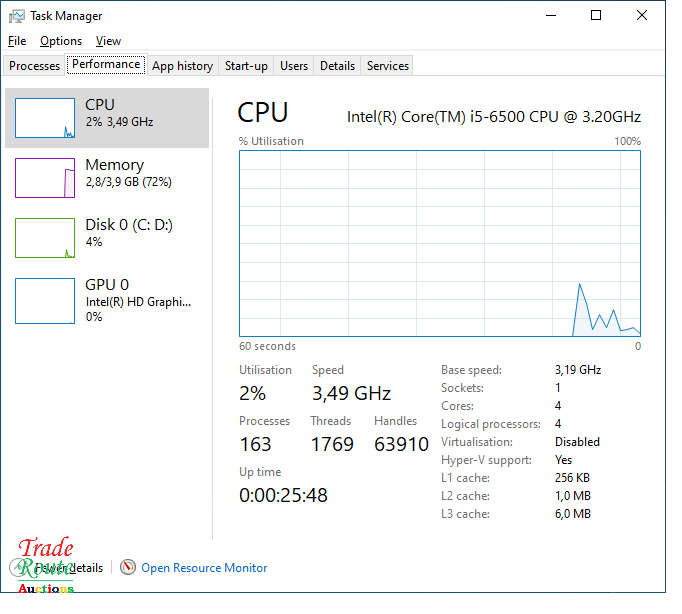Open the Start-up tab
Viewport: 682px width, 614px height.
click(246, 66)
